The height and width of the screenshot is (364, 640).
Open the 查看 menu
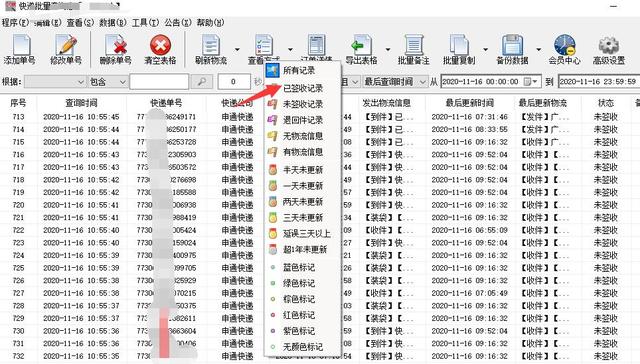click(80, 22)
